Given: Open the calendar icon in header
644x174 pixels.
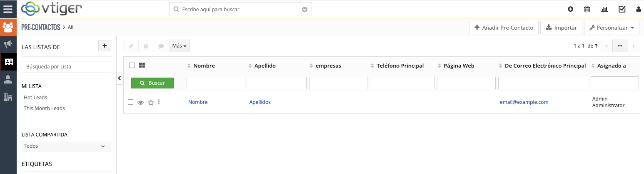Looking at the screenshot, I should pos(587,9).
